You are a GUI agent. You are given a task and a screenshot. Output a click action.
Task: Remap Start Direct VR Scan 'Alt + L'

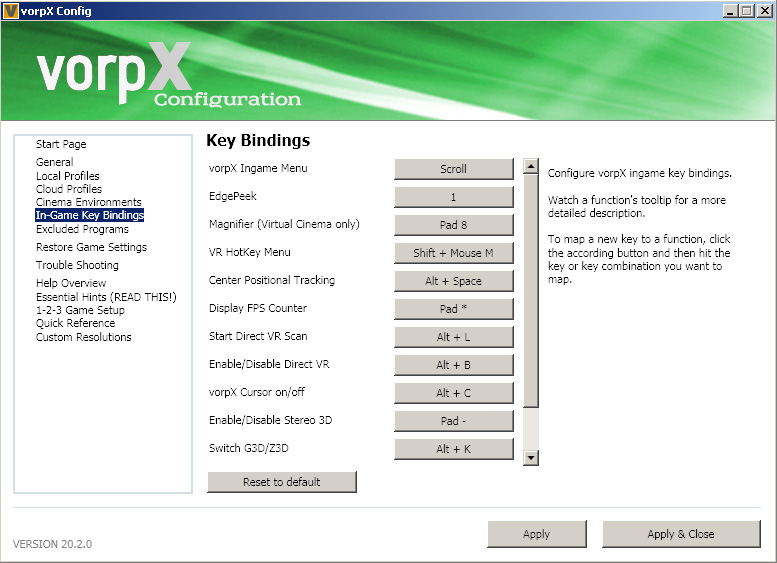pos(454,337)
